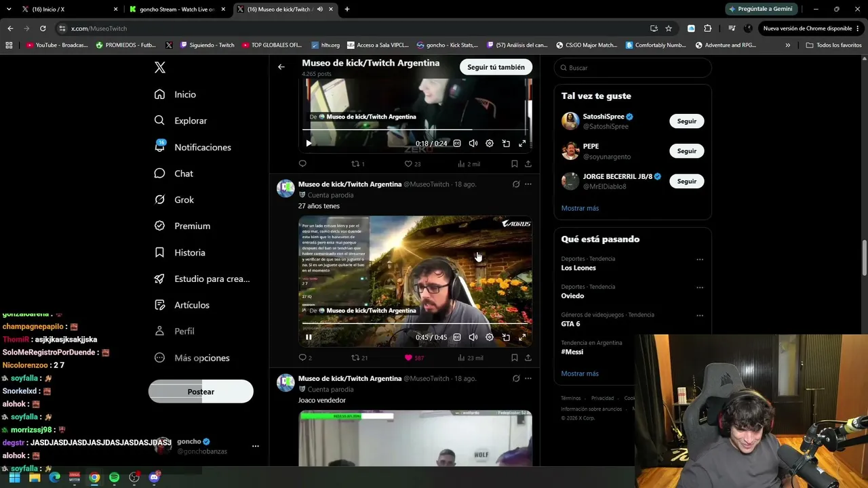Mute the Museo de kick/Twitch browser tab

(320, 9)
